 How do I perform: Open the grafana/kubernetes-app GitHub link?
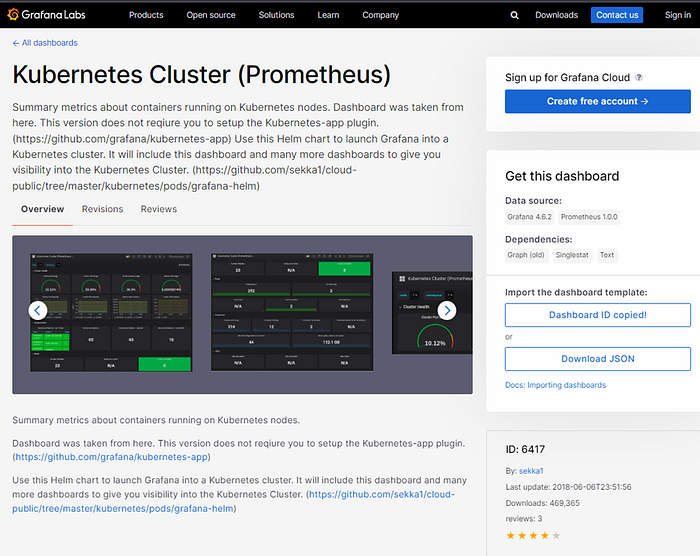[x=112, y=457]
